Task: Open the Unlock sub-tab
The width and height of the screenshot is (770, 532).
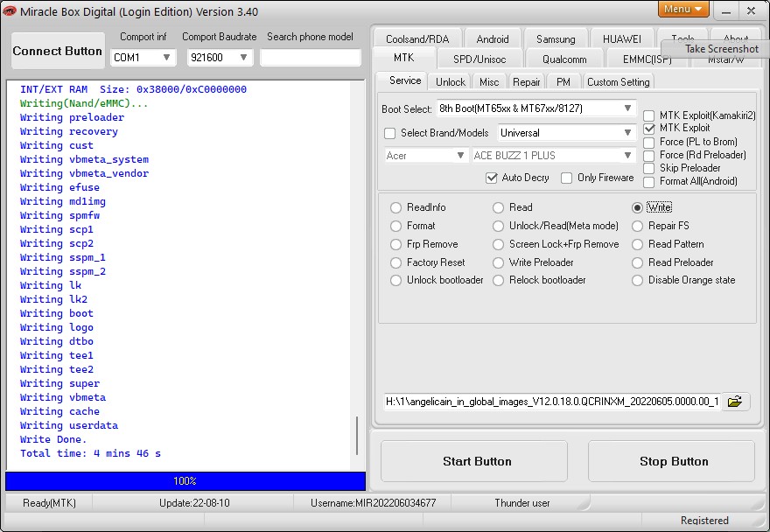Action: (451, 82)
